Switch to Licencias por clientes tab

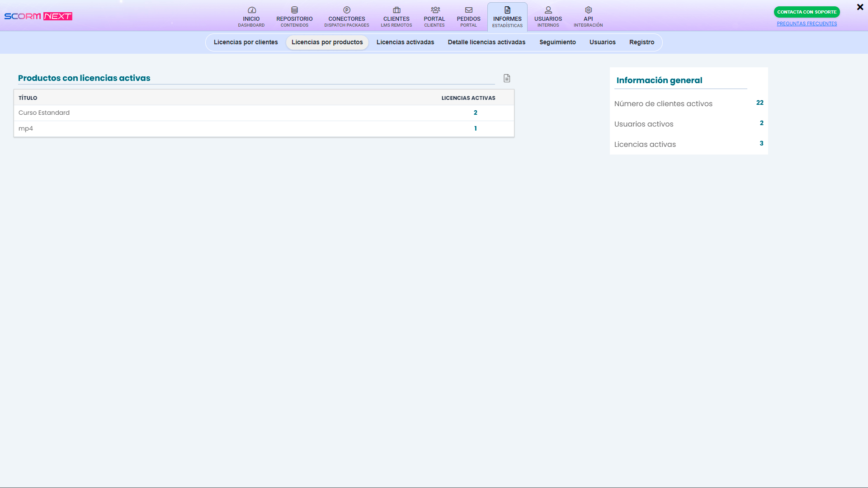pyautogui.click(x=245, y=42)
